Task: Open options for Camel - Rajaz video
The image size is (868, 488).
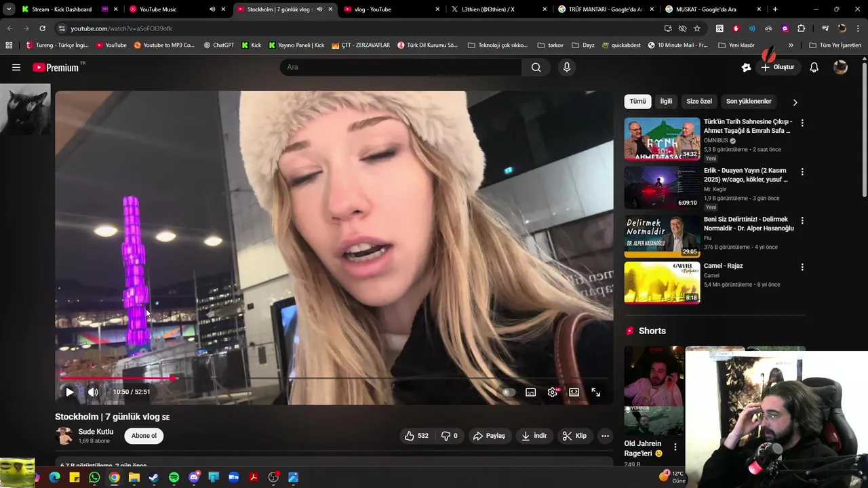Action: pos(802,267)
